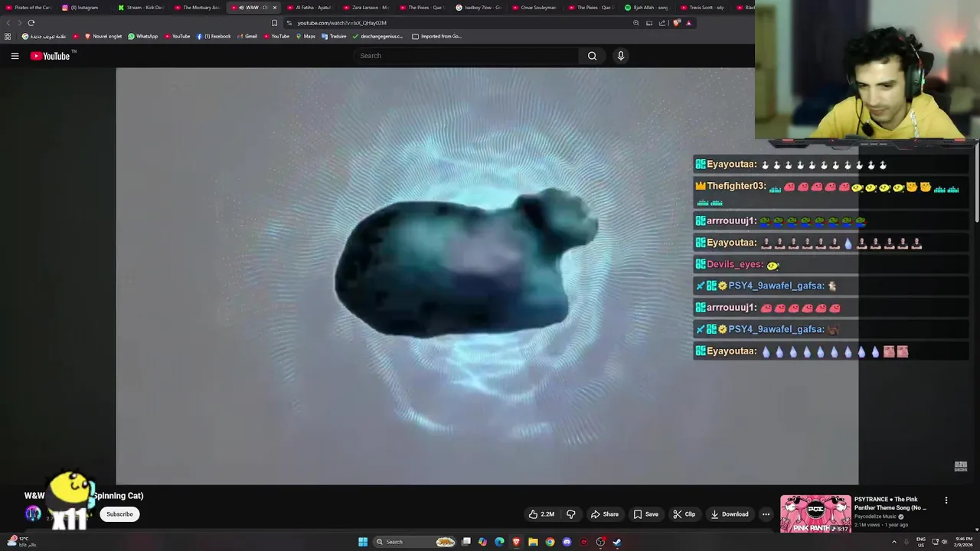Open the browser zoom magnifier icon
The image size is (980, 551).
point(636,23)
